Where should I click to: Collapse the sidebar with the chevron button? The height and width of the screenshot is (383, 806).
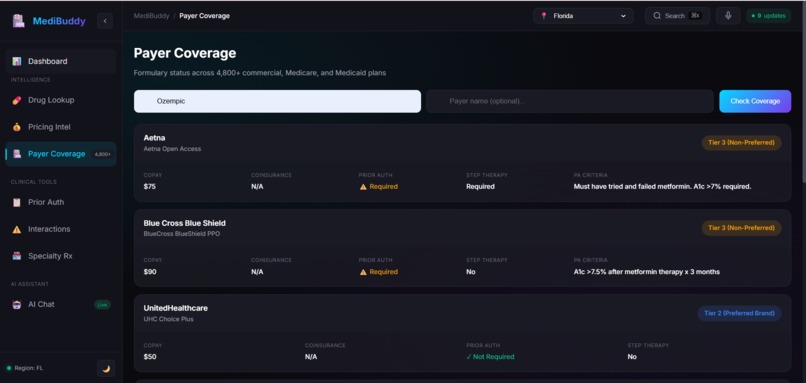[x=105, y=21]
